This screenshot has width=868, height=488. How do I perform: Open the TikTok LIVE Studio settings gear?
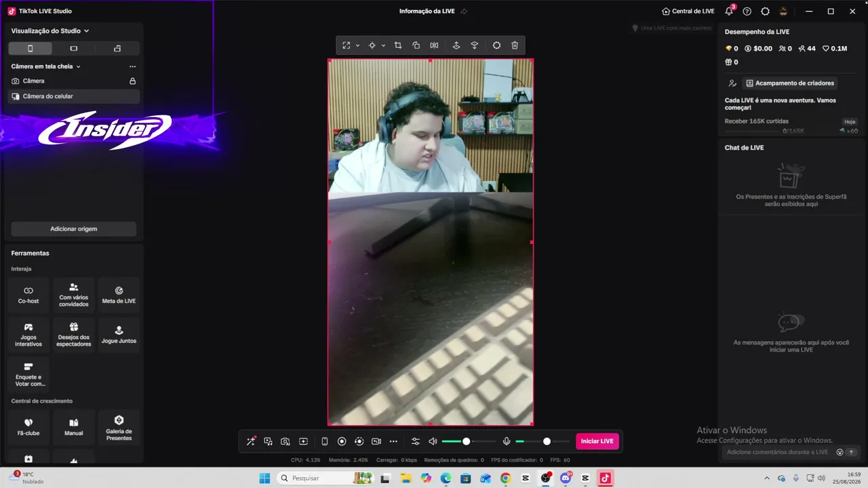(x=766, y=12)
